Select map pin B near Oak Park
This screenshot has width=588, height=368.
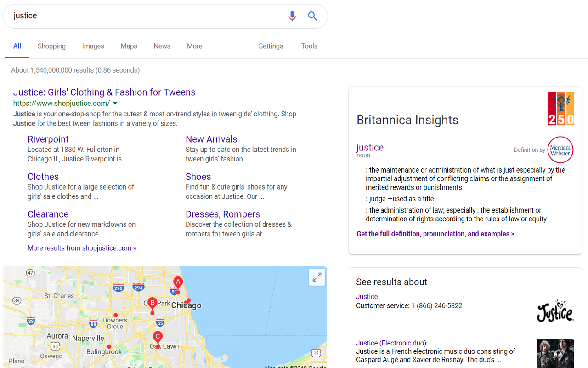pyautogui.click(x=153, y=305)
